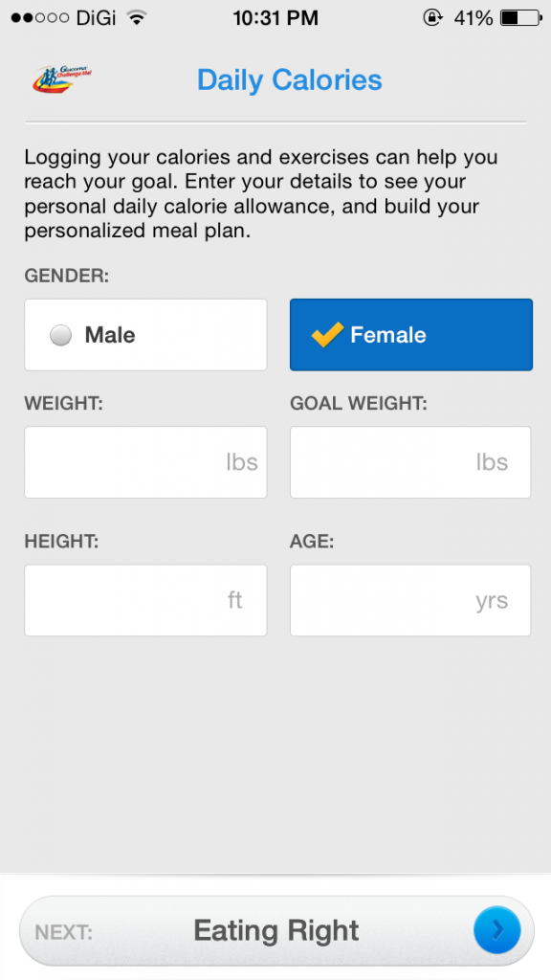Tap the Male gender box
Image resolution: width=551 pixels, height=980 pixels.
(x=145, y=334)
